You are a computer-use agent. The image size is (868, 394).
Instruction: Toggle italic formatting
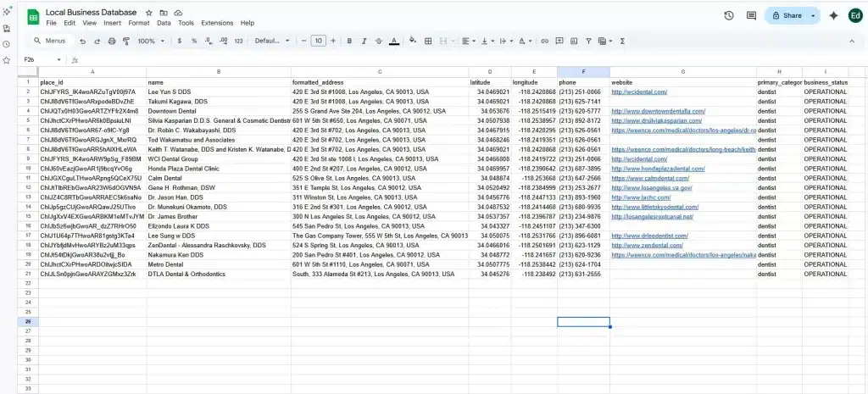click(x=363, y=41)
